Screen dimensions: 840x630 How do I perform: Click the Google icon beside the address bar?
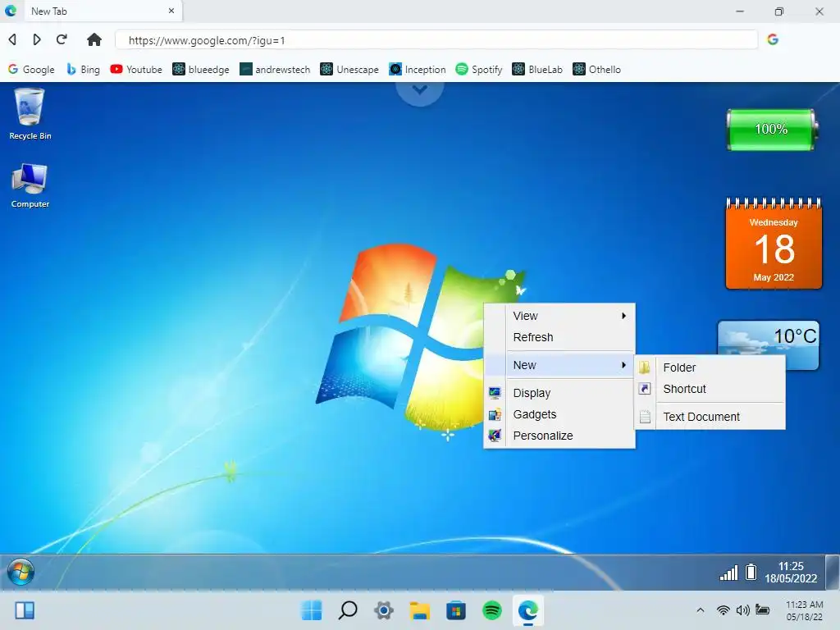click(773, 39)
